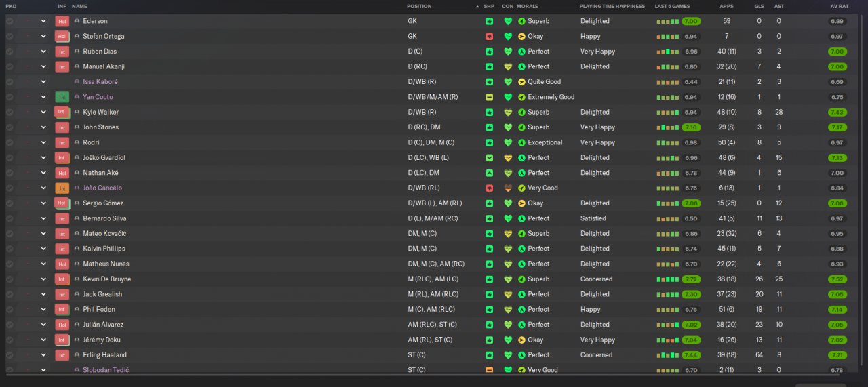Screen dimensions: 868x387
Task: Click Jérémy Doku's Okay morale icon
Action: 521,340
